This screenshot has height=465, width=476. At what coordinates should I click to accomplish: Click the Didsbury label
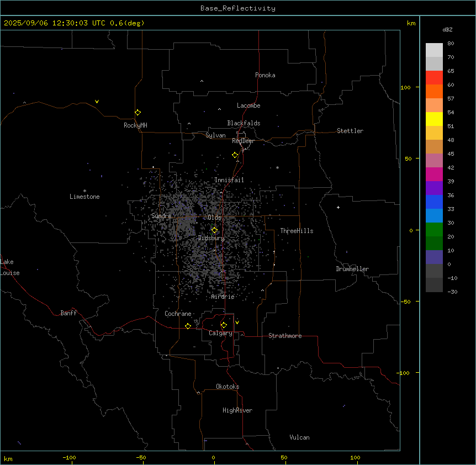coord(211,238)
